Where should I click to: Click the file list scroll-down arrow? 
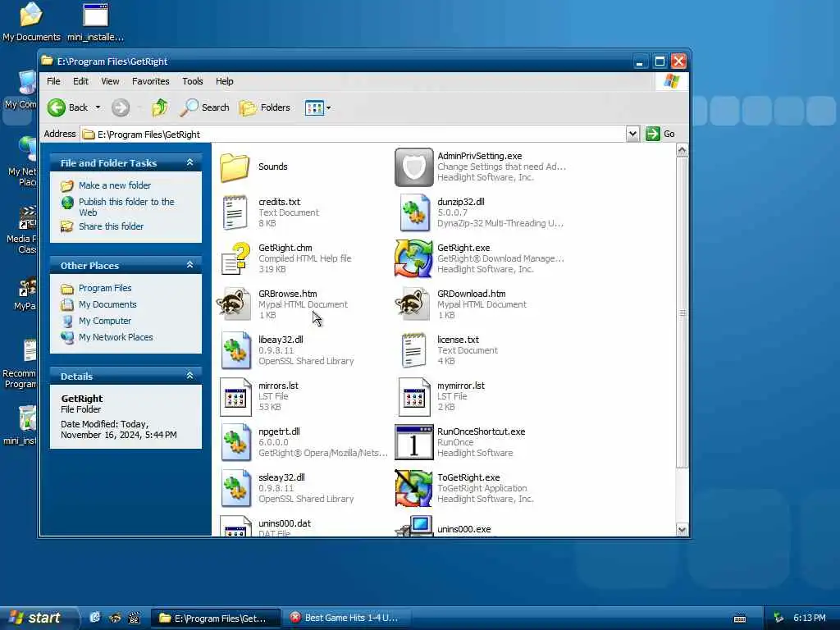pyautogui.click(x=682, y=530)
